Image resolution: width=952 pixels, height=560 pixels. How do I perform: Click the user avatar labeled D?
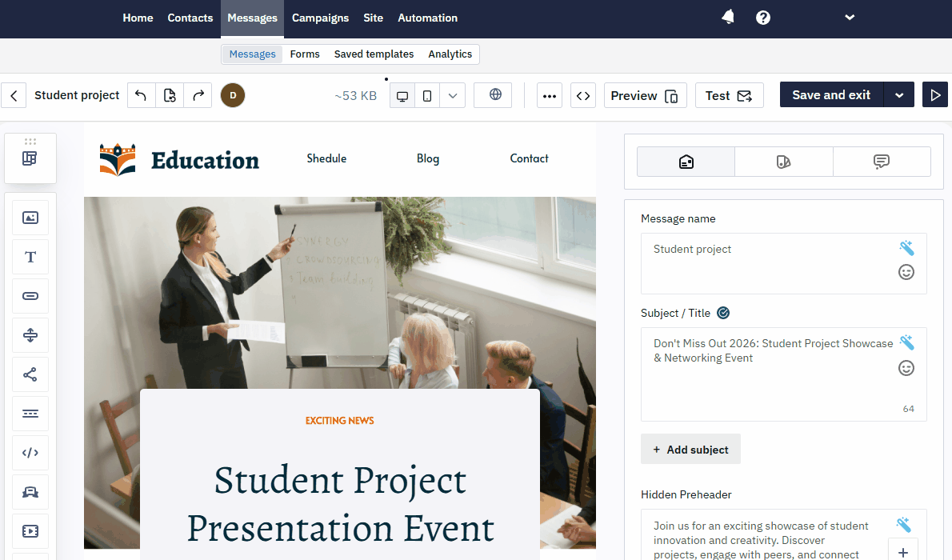[x=233, y=95]
